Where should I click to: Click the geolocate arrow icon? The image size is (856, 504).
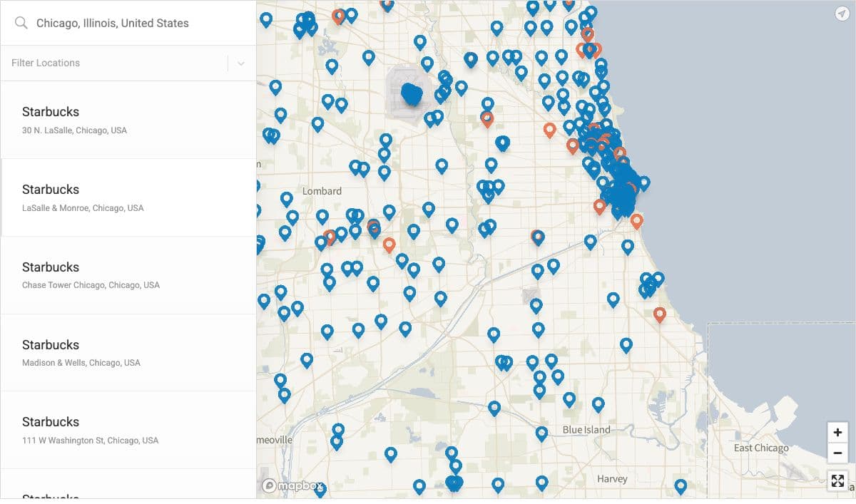tap(841, 14)
